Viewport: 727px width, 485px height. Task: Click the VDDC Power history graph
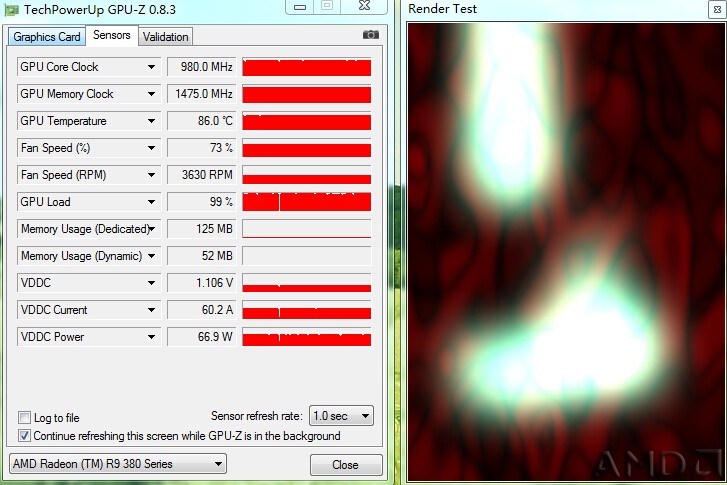pyautogui.click(x=306, y=337)
